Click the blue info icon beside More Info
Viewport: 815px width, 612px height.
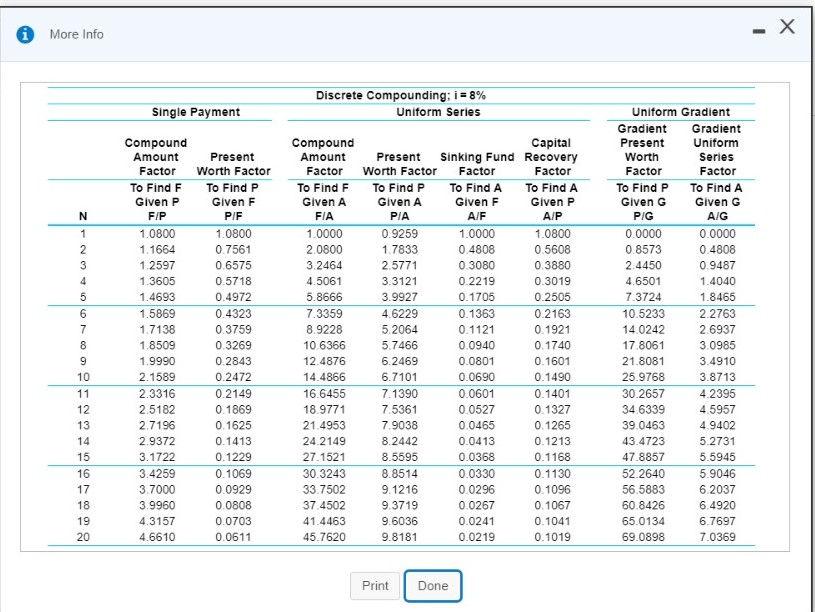(25, 34)
